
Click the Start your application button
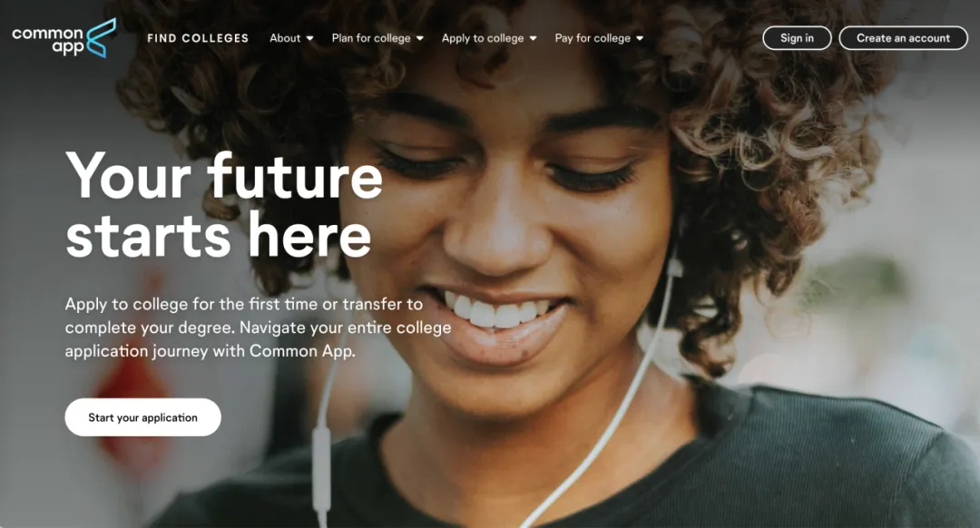coord(143,417)
